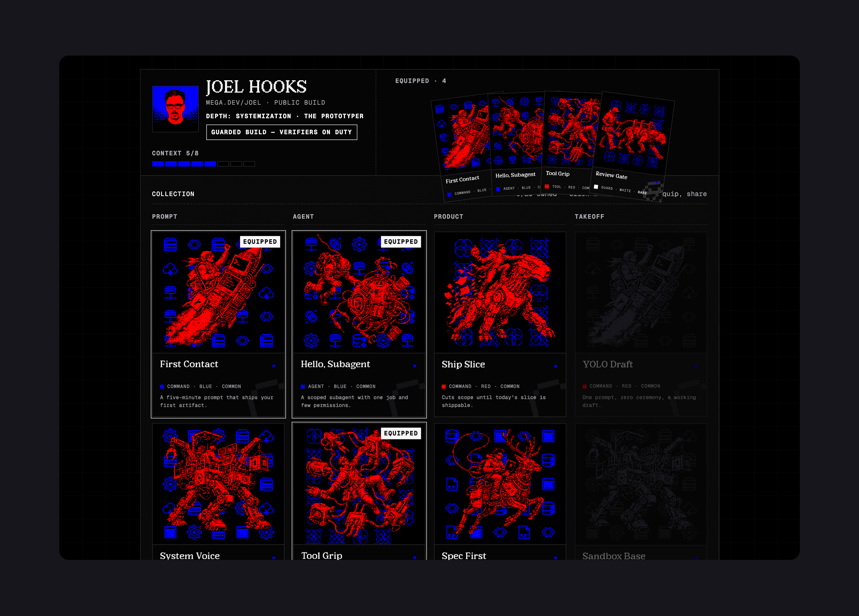Click the AGENT column header
Viewport: 859px width, 616px height.
pyautogui.click(x=303, y=217)
